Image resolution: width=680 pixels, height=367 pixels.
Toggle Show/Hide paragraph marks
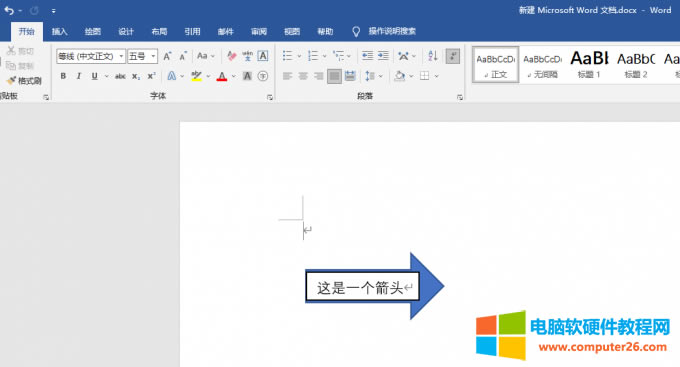coord(453,56)
